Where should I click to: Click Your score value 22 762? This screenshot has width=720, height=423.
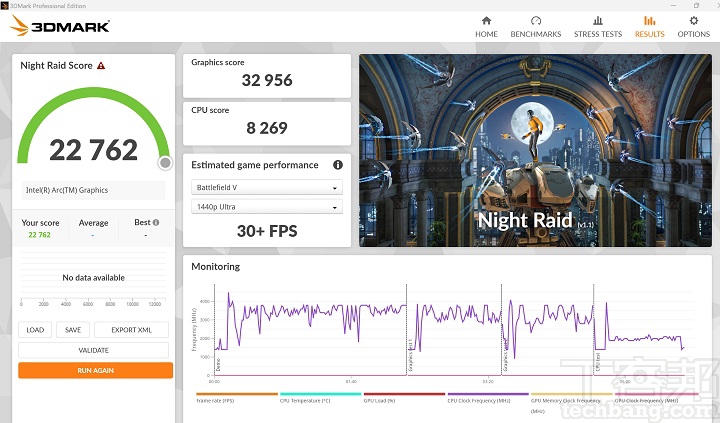coord(39,235)
